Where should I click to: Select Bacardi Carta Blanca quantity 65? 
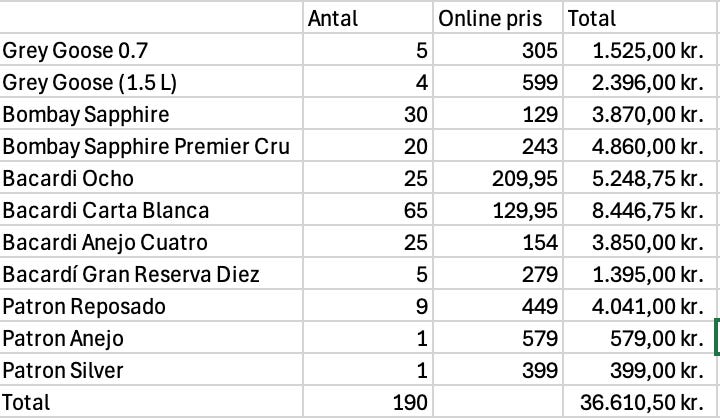click(367, 210)
